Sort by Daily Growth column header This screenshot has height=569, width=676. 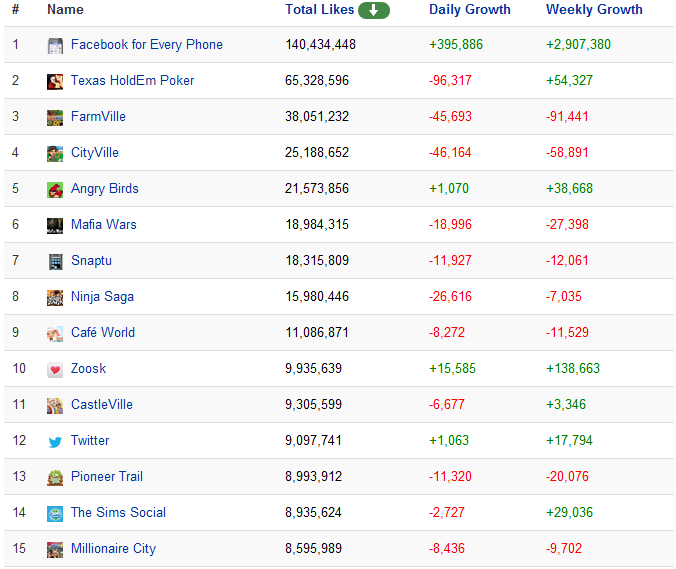[x=469, y=9]
